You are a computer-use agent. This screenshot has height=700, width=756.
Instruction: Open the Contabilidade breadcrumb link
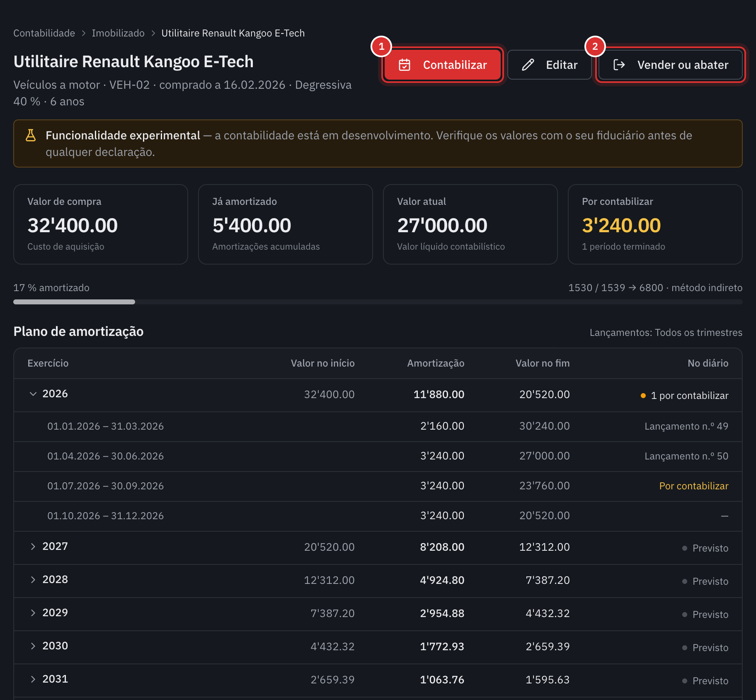tap(44, 33)
